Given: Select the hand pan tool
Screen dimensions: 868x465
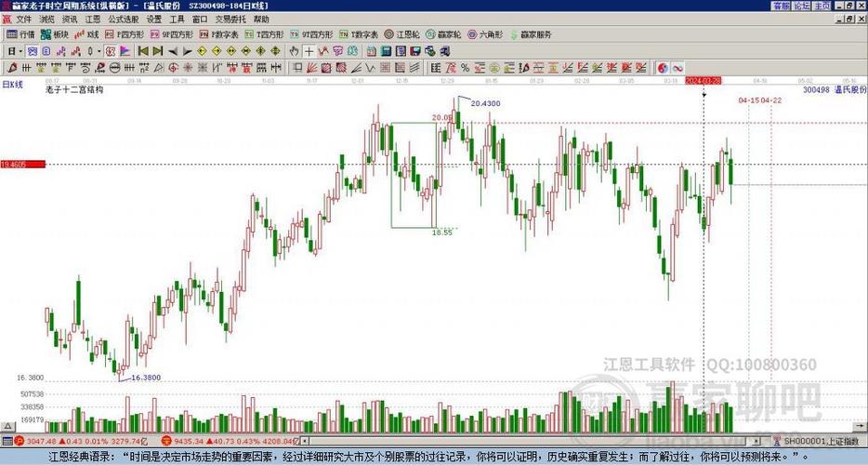Looking at the screenshot, I should [294, 51].
